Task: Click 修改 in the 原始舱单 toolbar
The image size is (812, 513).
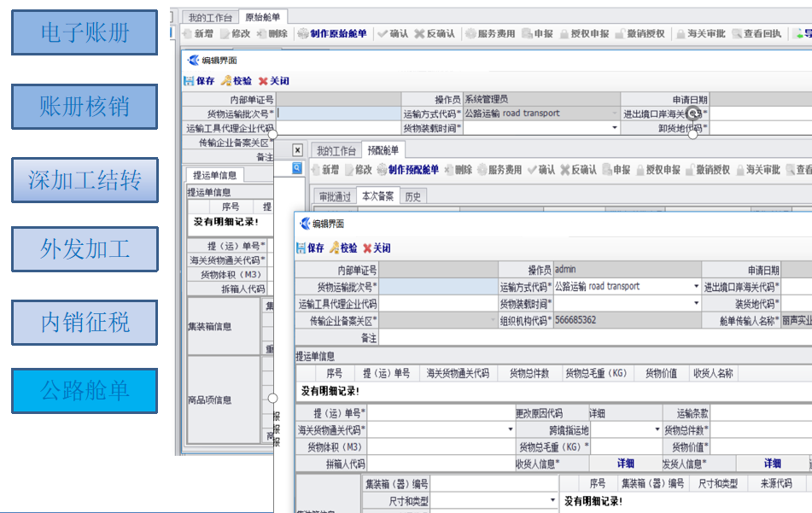Action: click(235, 33)
